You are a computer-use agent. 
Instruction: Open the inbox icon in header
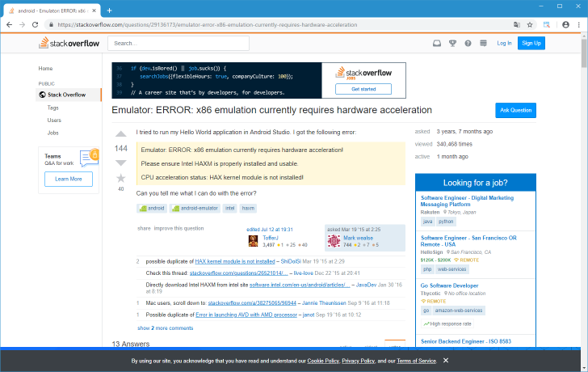437,43
